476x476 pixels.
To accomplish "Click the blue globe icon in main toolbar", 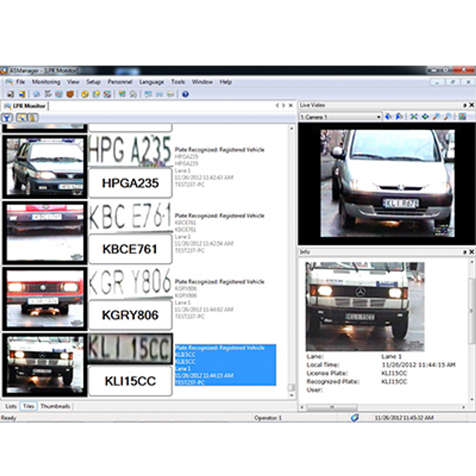I will 36,94.
